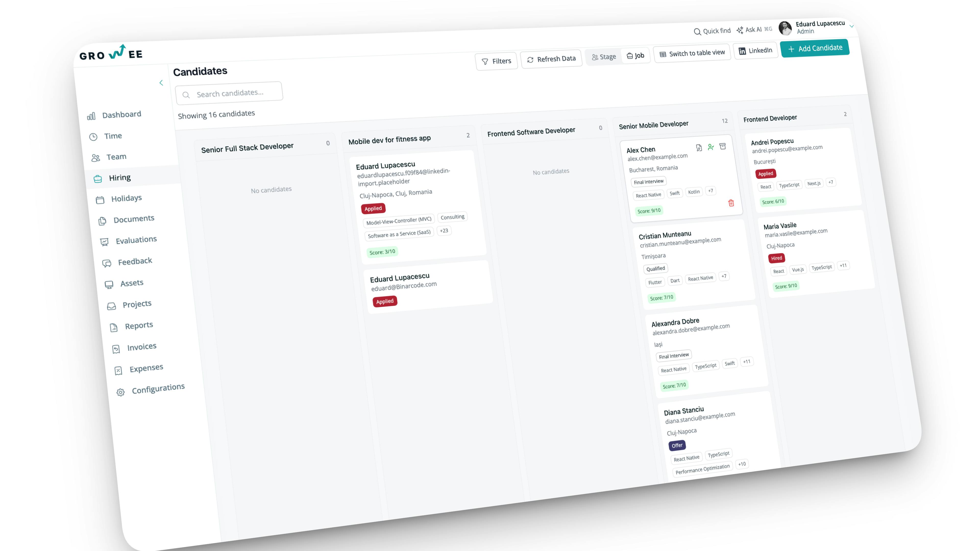Image resolution: width=980 pixels, height=551 pixels.
Task: Click into Search candidates field
Action: (229, 93)
